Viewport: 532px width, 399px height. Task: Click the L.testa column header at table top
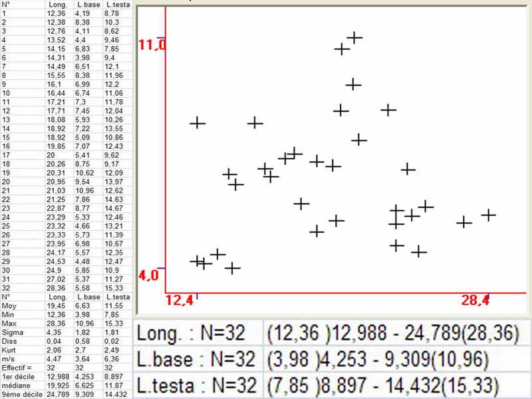[116, 5]
